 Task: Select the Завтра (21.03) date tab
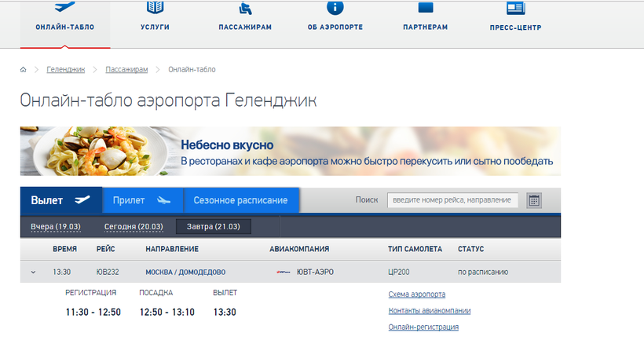click(x=214, y=227)
